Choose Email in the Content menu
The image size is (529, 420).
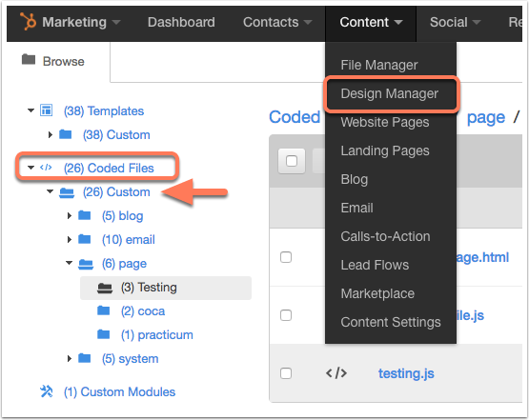tap(356, 208)
